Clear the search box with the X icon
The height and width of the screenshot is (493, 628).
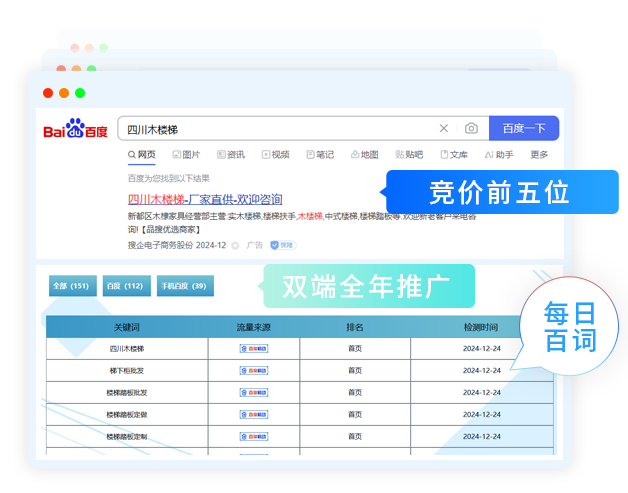(444, 128)
